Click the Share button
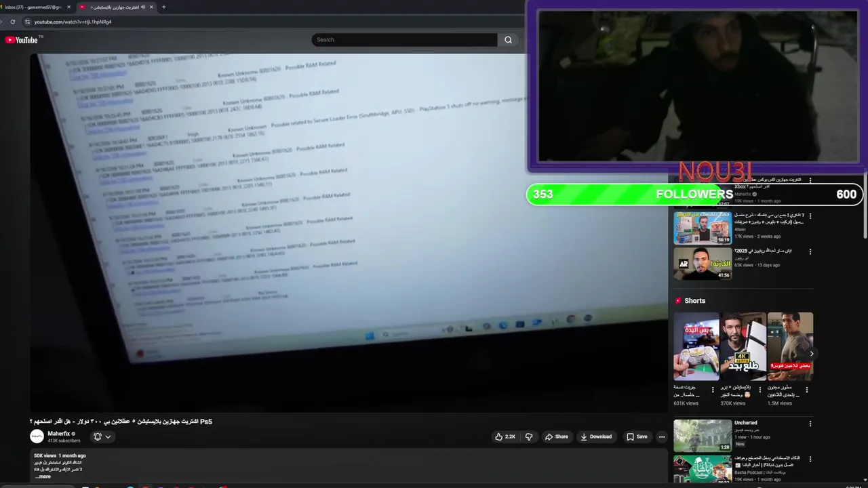The height and width of the screenshot is (488, 868). click(557, 436)
